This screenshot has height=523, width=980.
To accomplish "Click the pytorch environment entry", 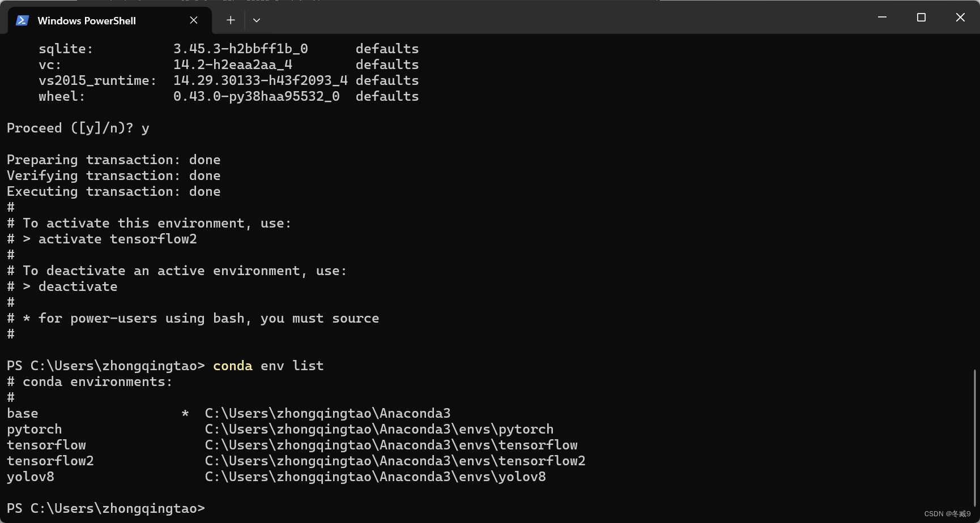I will tap(34, 428).
